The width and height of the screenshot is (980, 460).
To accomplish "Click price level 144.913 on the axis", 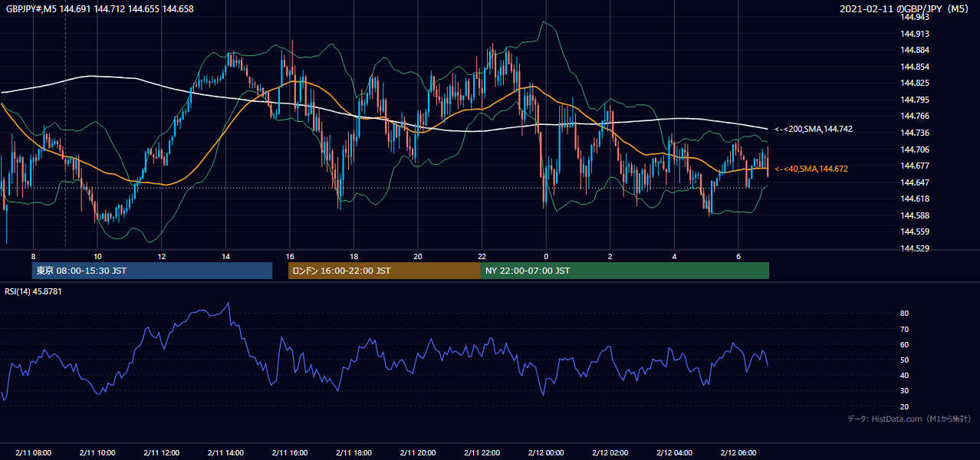I will (916, 34).
